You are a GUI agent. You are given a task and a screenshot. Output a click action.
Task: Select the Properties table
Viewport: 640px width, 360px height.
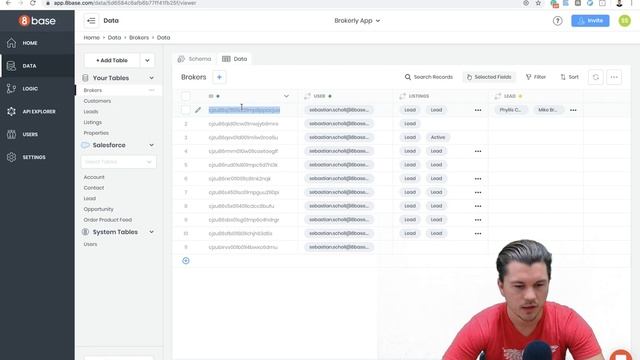[x=96, y=133]
